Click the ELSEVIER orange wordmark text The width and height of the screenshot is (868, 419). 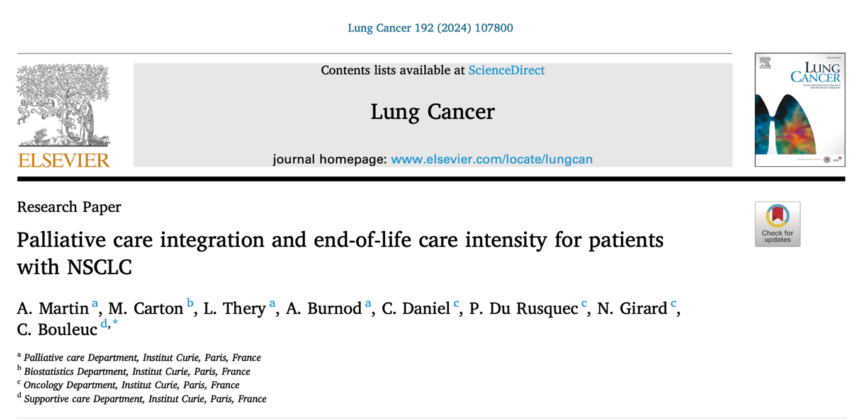[x=64, y=160]
